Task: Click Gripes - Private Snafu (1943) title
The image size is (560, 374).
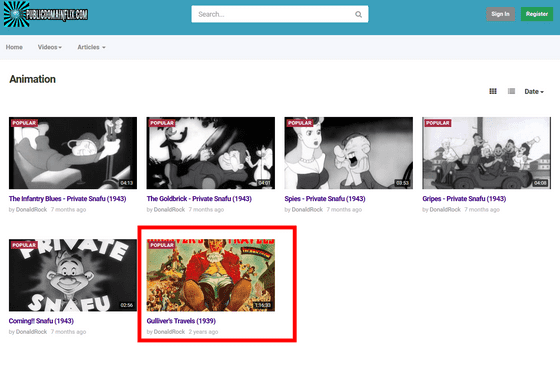Action: coord(464,199)
